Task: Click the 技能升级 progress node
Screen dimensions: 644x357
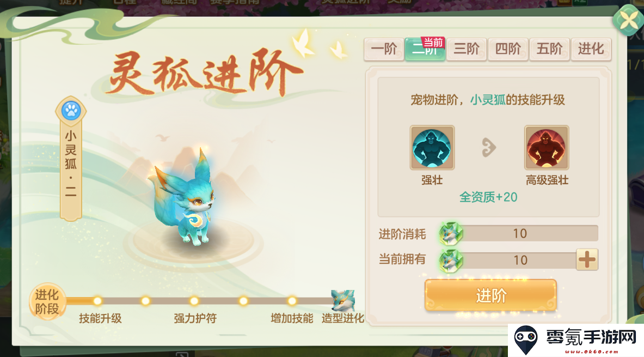Action: 97,301
